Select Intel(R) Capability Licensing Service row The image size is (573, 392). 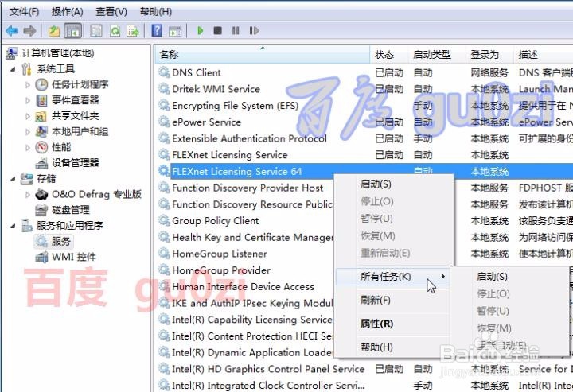click(251, 320)
